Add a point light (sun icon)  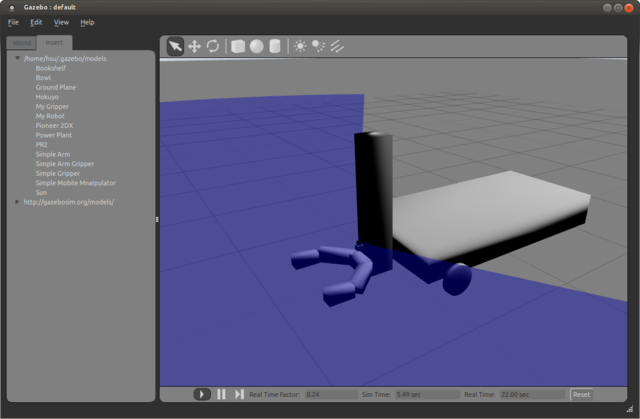coord(300,46)
